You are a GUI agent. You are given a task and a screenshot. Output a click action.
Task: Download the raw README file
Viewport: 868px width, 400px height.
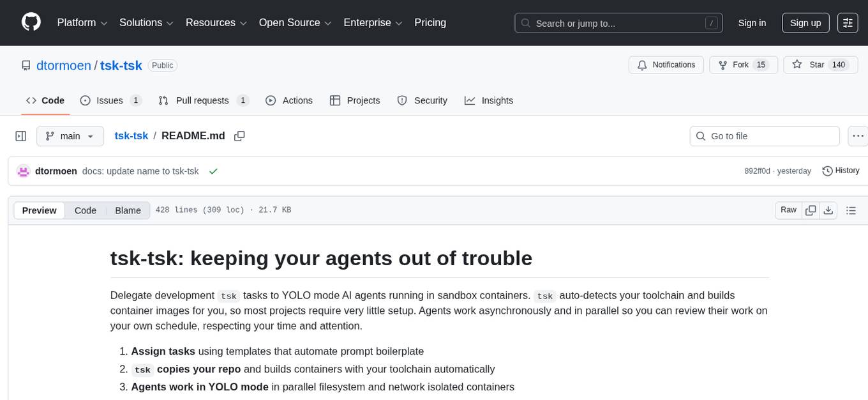[x=828, y=210]
